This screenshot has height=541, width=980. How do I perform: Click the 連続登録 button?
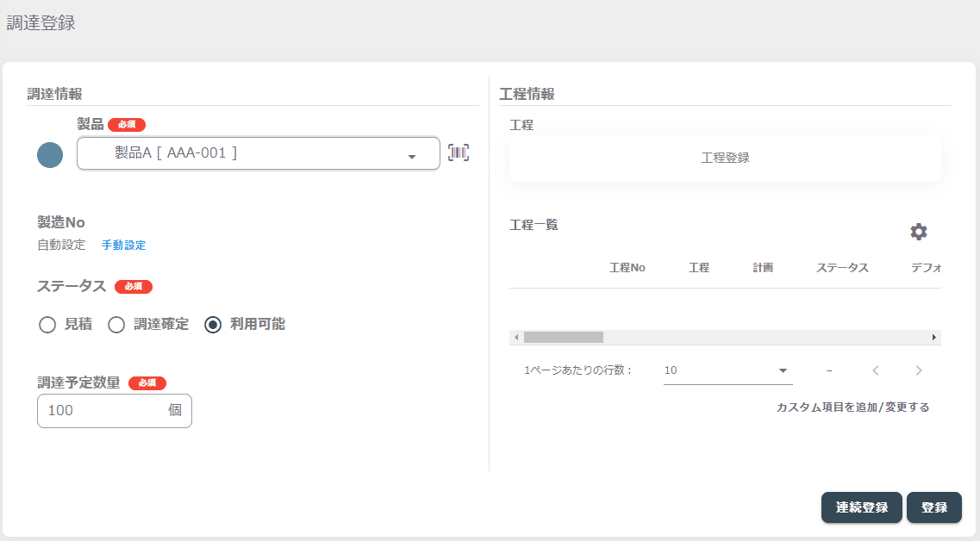click(861, 507)
